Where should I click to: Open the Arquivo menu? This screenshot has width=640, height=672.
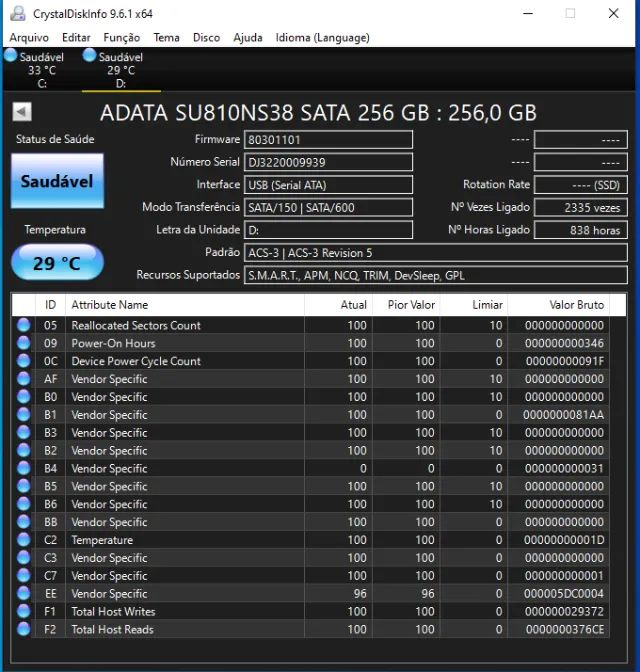click(29, 38)
